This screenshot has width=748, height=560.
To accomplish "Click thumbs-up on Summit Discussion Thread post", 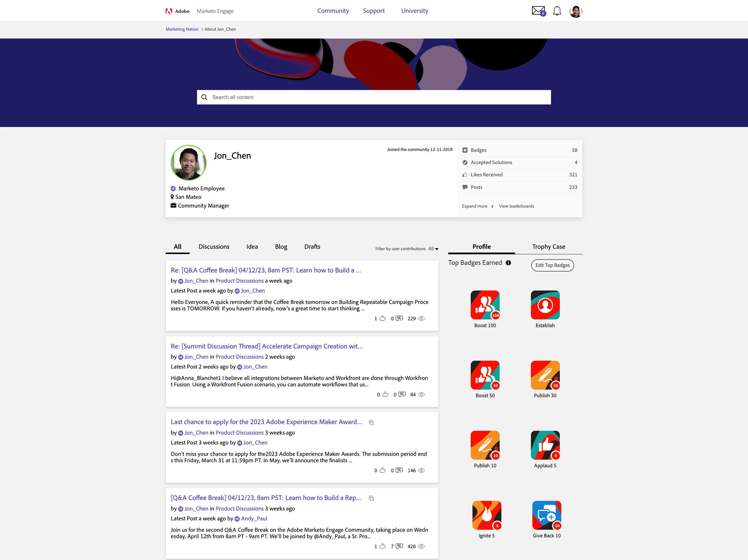I will 385,394.
